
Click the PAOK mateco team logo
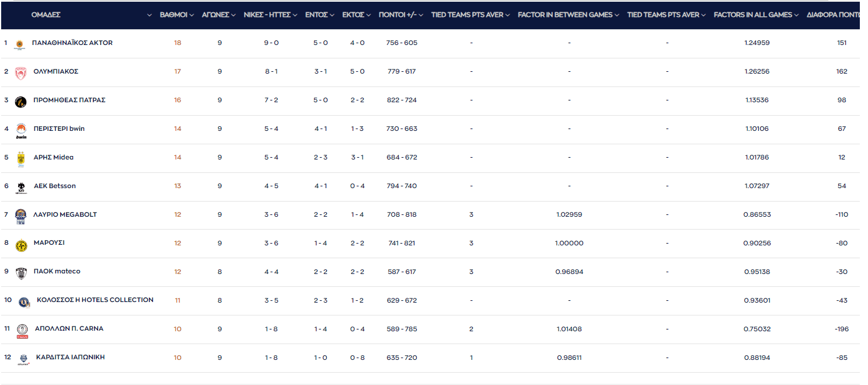(x=21, y=272)
